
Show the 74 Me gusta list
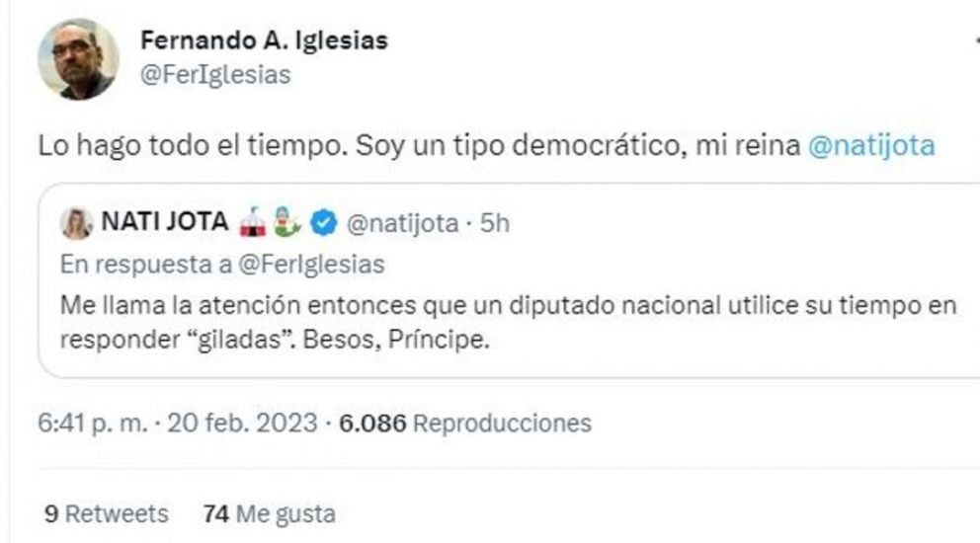click(269, 514)
